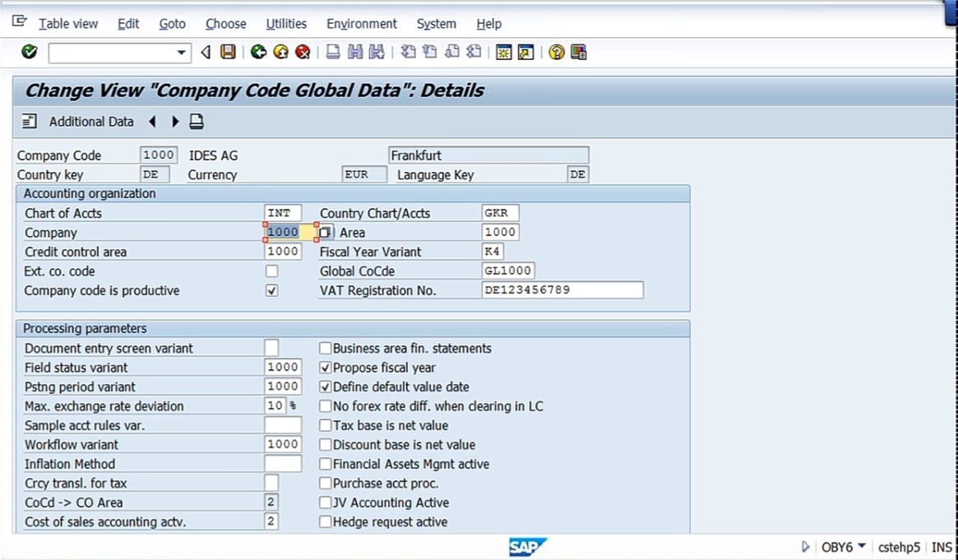The width and height of the screenshot is (958, 560).
Task: Create a new session icon
Action: pyautogui.click(x=503, y=52)
